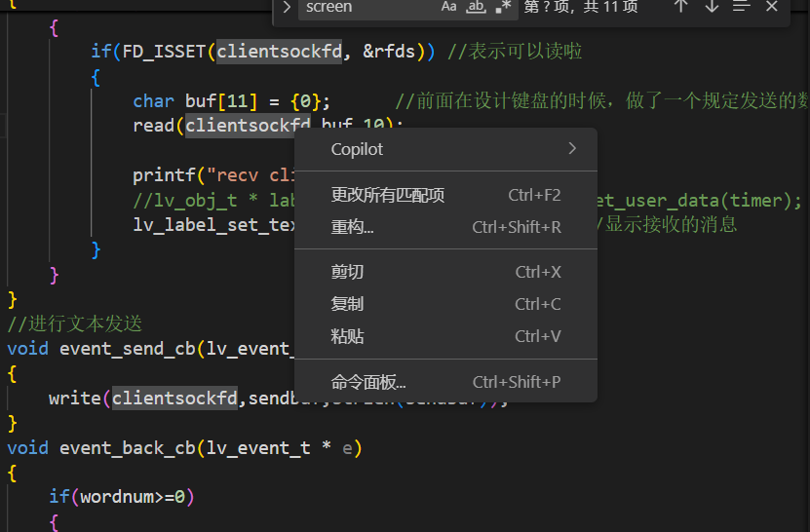
Task: Click wordnum in if condition
Action: point(117,497)
